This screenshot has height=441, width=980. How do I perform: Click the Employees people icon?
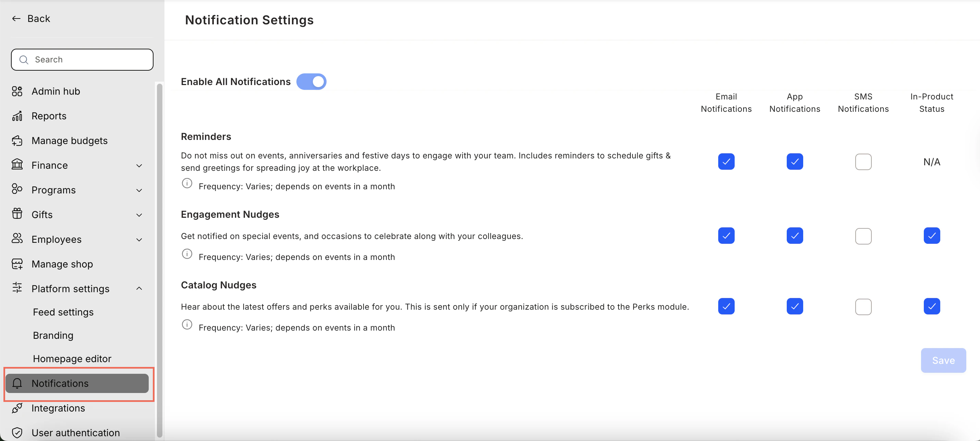[17, 239]
